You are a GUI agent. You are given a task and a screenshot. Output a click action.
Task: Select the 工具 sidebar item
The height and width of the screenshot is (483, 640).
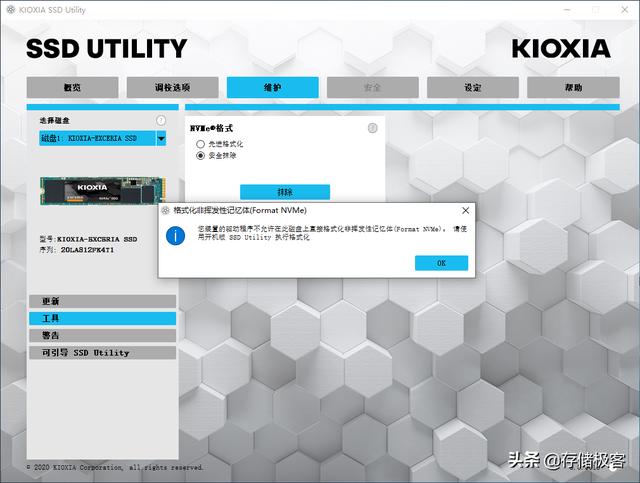coord(102,318)
